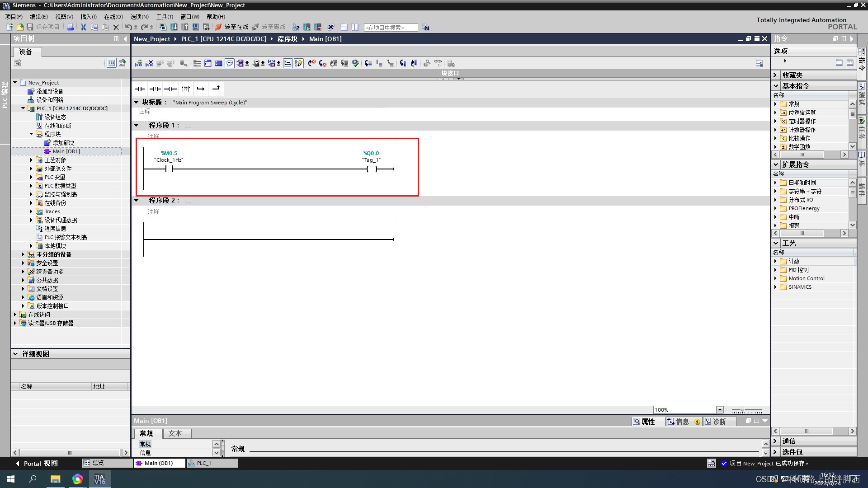This screenshot has height=488, width=868.
Task: Switch to Portal 视图
Action: coord(36,464)
